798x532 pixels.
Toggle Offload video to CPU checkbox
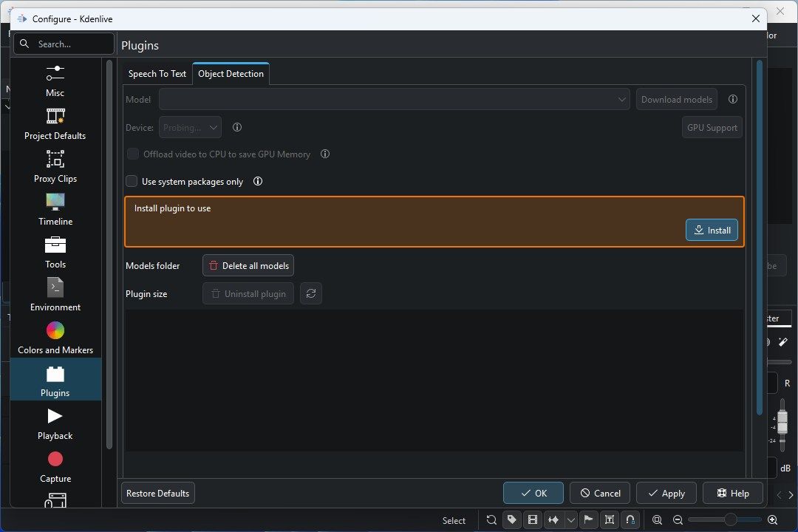tap(133, 154)
